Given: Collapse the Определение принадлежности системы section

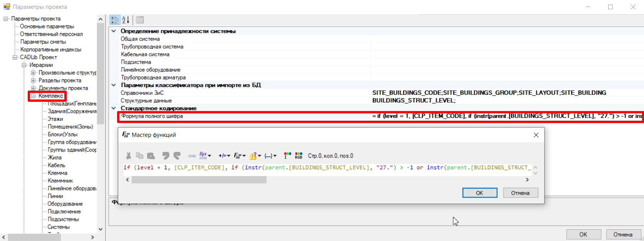Looking at the screenshot, I should [x=114, y=31].
